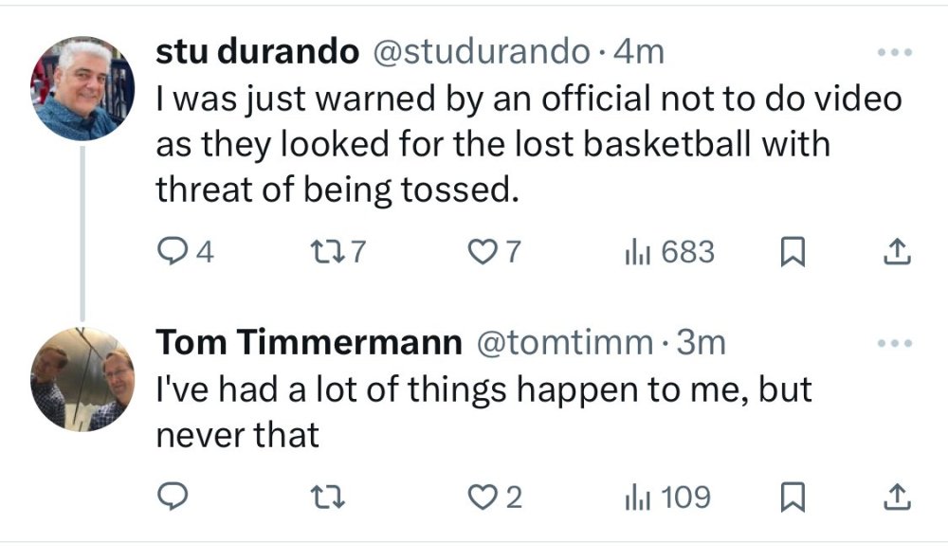Open the @studurando handle link
Screen dimensions: 948x560
482,51
